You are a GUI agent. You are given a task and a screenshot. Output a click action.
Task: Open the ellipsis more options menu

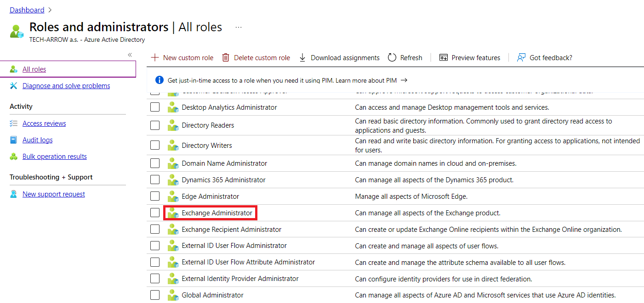coord(239,27)
